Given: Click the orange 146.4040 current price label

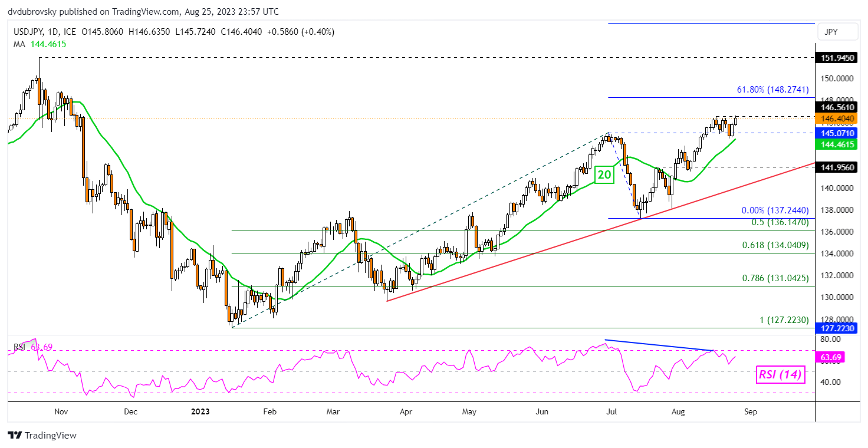Looking at the screenshot, I should click(837, 118).
